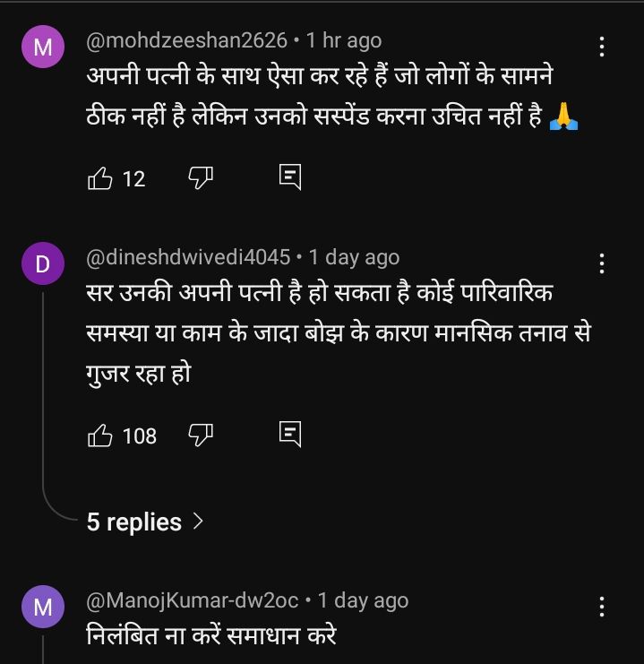The height and width of the screenshot is (664, 644).
Task: Open @ManojKumar-dw2oc's profile avatar
Action: 42,608
